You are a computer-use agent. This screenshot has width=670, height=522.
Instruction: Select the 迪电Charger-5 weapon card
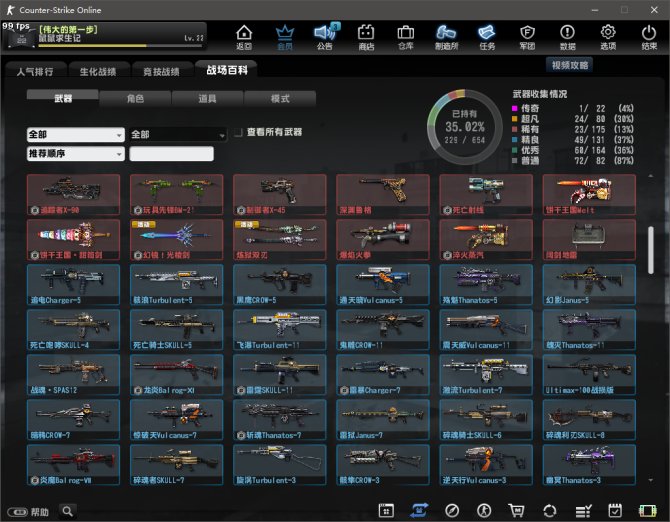pyautogui.click(x=73, y=284)
